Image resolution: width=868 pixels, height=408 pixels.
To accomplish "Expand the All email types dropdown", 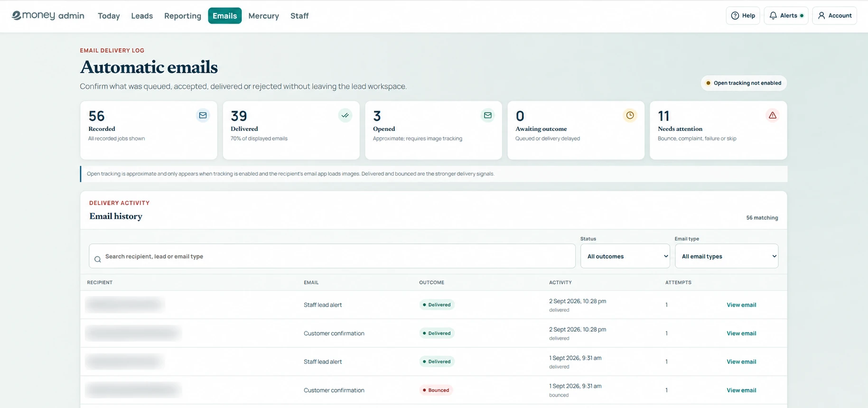I will click(x=727, y=256).
